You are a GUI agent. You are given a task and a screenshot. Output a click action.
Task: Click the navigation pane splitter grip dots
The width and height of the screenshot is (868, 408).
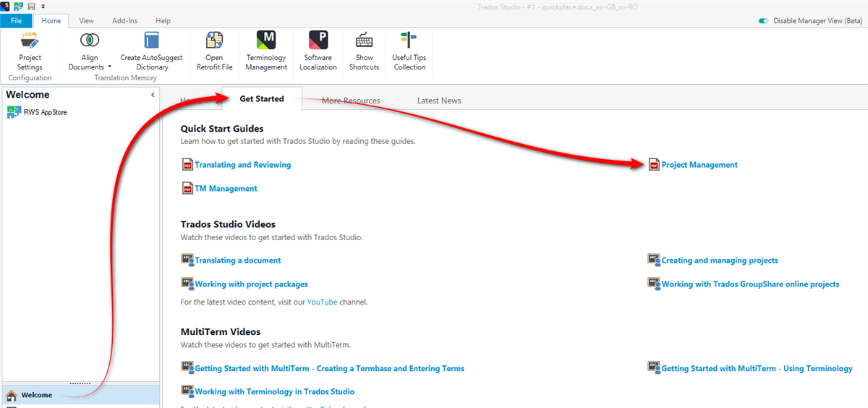point(80,383)
